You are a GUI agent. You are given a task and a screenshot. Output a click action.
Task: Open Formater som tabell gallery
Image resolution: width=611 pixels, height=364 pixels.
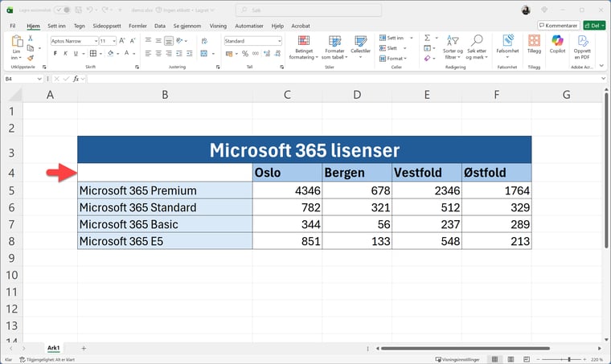(x=334, y=47)
